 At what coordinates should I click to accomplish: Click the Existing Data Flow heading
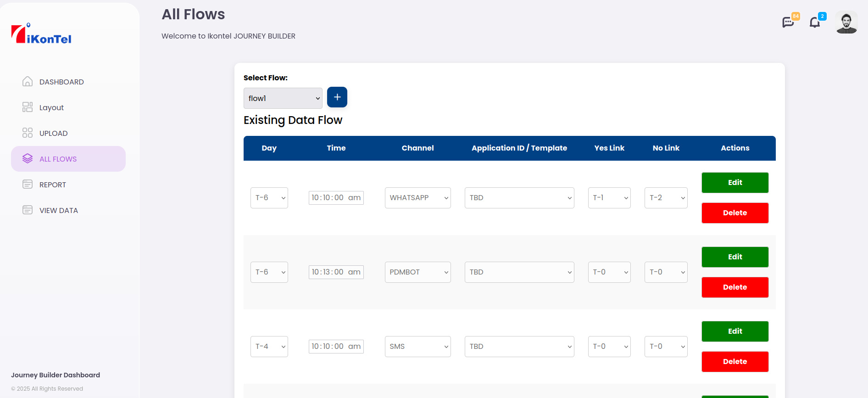coord(293,120)
